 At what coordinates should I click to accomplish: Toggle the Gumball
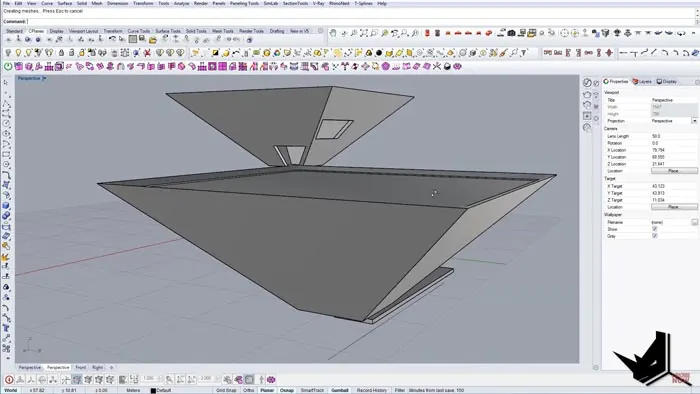[340, 390]
